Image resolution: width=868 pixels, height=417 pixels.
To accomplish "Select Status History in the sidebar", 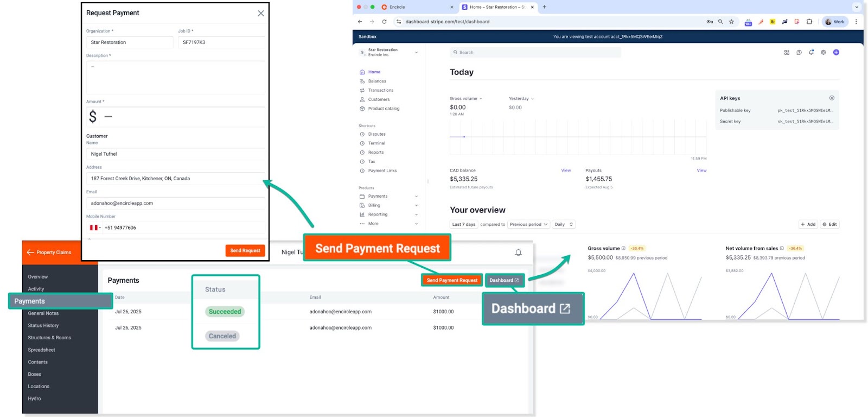I will coord(43,326).
